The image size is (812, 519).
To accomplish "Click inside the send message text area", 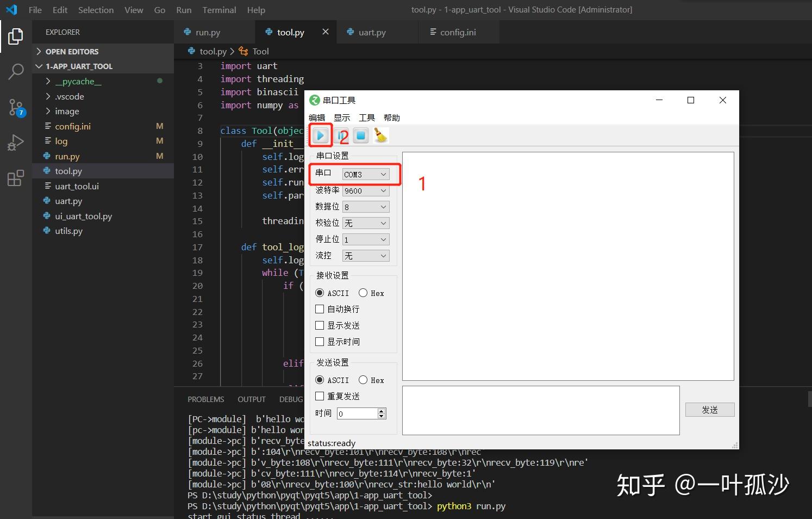I will click(x=541, y=410).
